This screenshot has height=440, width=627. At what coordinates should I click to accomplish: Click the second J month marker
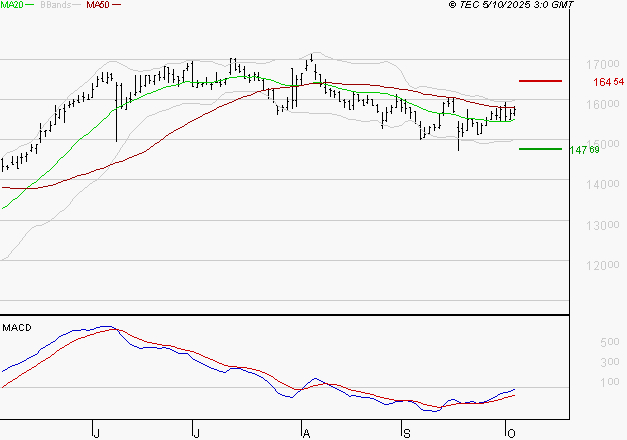tap(197, 432)
